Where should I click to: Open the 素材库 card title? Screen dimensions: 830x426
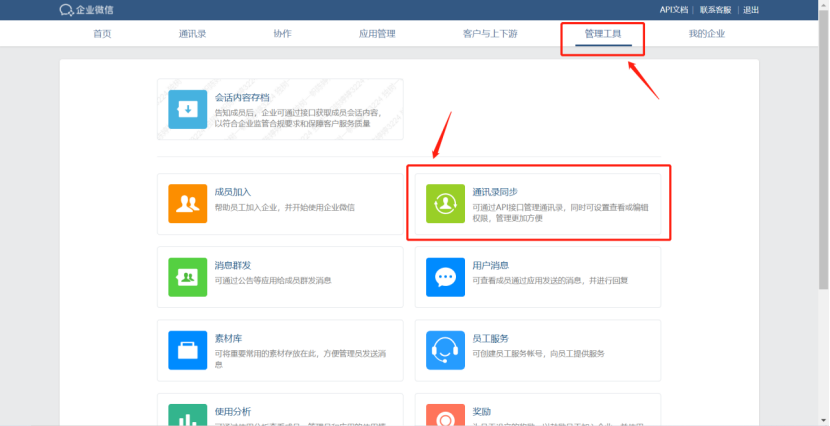pos(228,338)
